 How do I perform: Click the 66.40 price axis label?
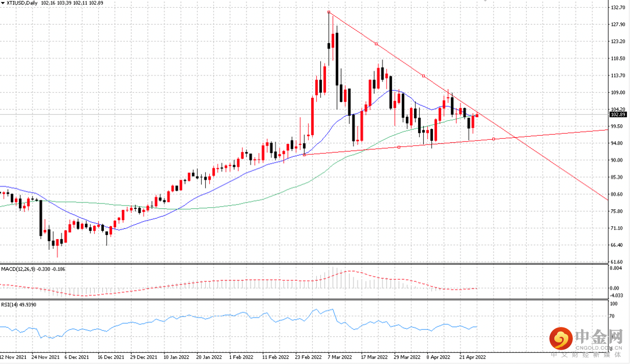pyautogui.click(x=616, y=245)
